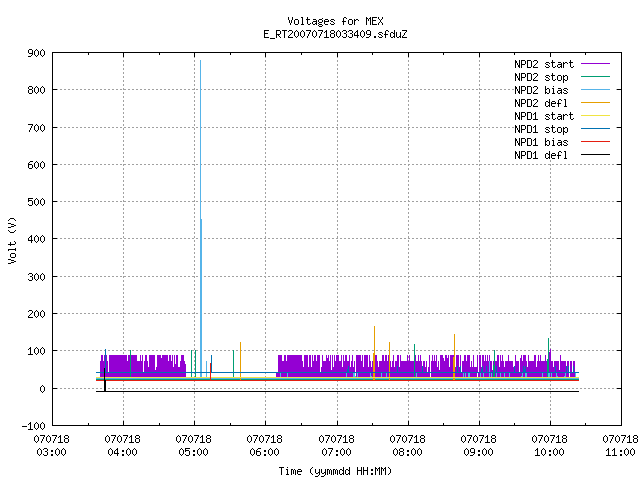Click the 'NPD1 start' legend label

point(544,116)
